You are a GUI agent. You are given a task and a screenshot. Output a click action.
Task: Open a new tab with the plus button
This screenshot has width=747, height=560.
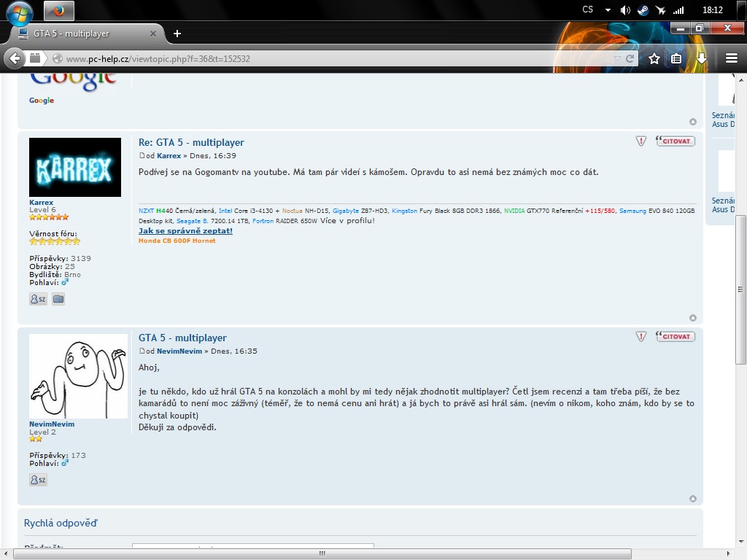(x=177, y=34)
